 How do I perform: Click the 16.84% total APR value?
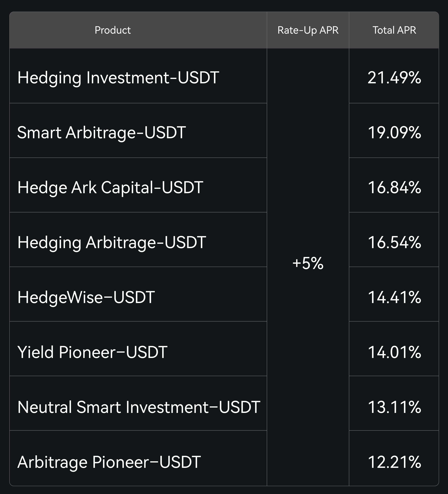pos(394,187)
